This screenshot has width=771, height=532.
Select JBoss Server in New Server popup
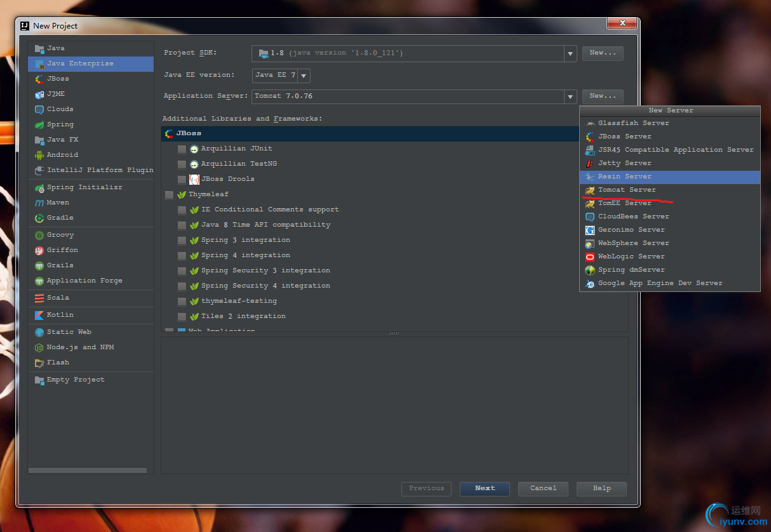670,136
